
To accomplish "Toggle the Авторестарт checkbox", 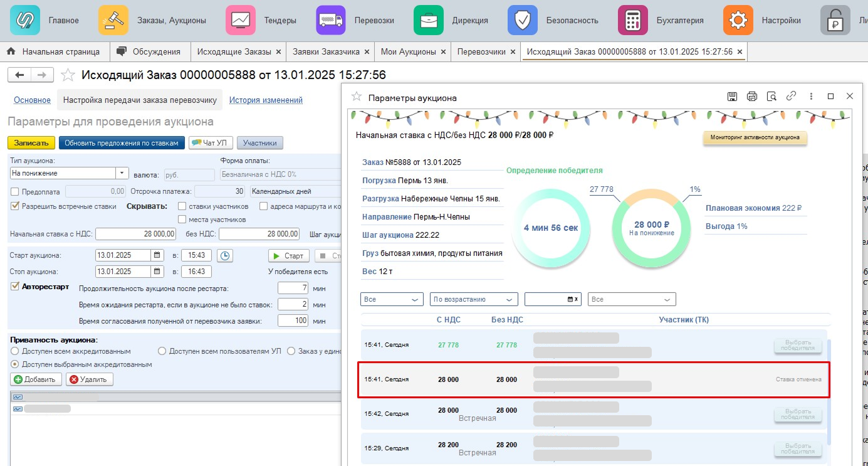I will (x=15, y=286).
